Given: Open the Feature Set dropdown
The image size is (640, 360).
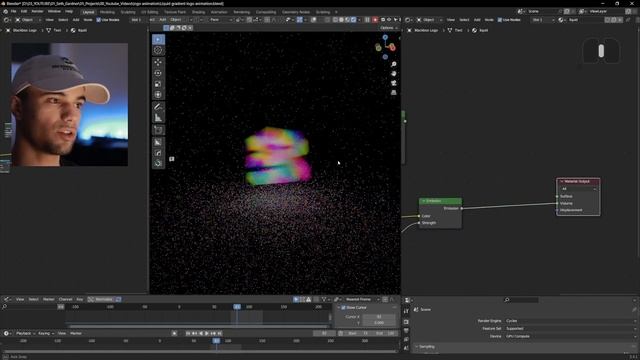Looking at the screenshot, I should click(x=571, y=329).
